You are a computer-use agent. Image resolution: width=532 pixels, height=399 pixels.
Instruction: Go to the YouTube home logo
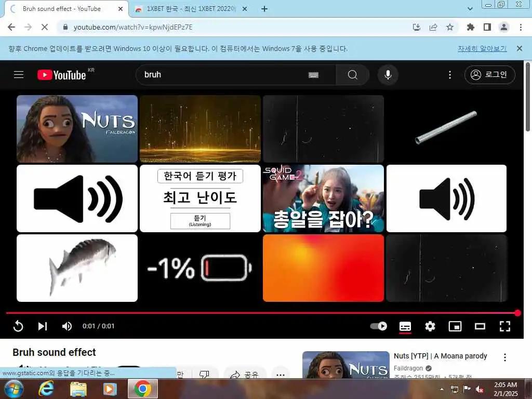[62, 75]
